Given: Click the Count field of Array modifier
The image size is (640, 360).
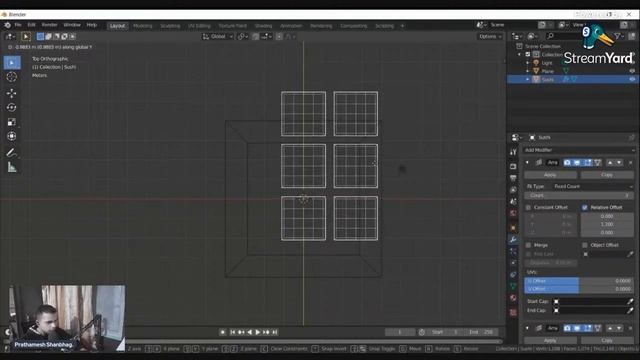Looking at the screenshot, I should coord(579,196).
